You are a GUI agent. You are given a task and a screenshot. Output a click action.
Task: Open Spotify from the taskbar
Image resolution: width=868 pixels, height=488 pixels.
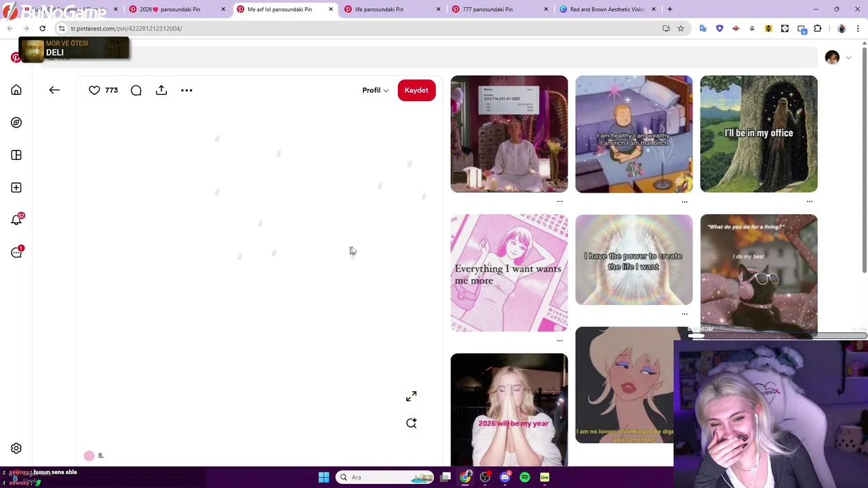tap(525, 477)
